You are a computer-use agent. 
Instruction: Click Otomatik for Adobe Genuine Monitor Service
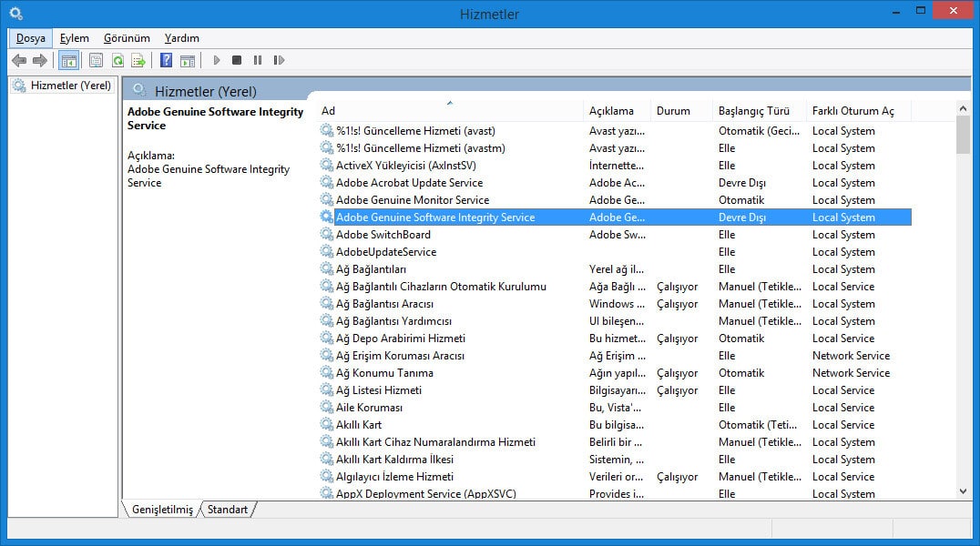coord(741,200)
